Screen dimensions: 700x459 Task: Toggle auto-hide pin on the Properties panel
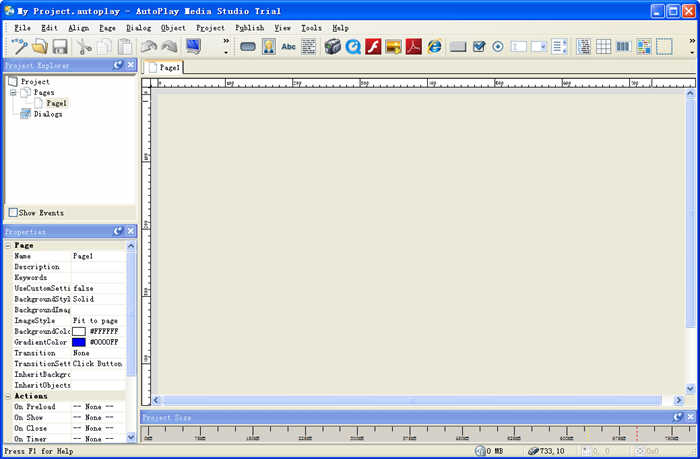[x=118, y=231]
